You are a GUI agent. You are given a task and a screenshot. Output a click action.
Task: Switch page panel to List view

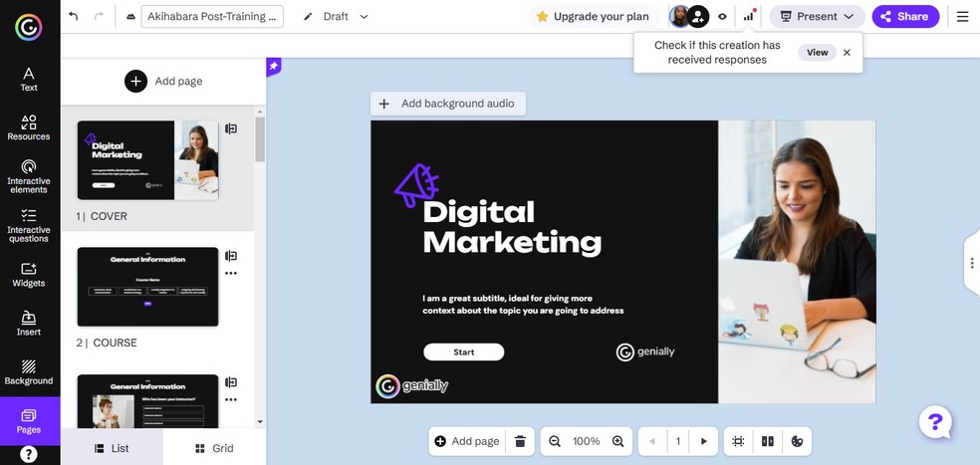112,448
